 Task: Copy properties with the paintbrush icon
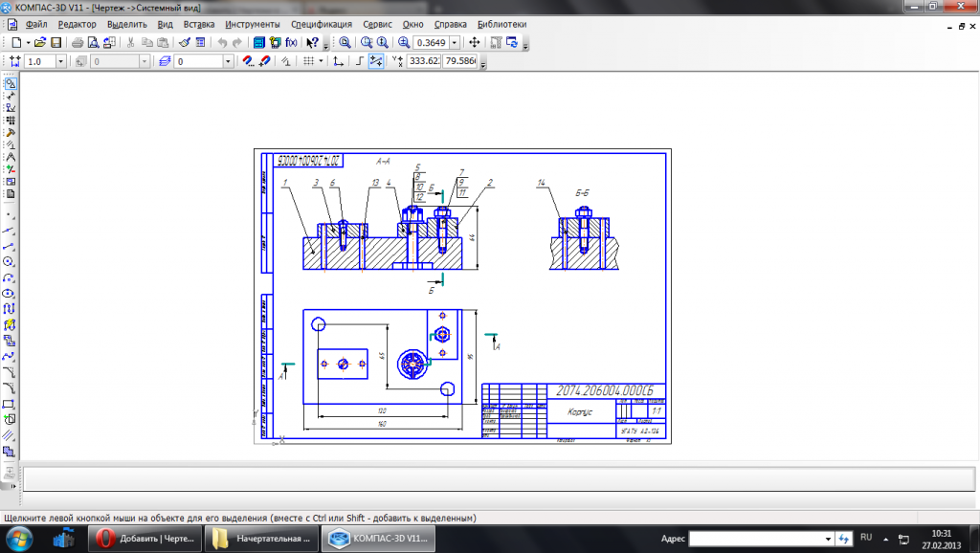coord(185,42)
